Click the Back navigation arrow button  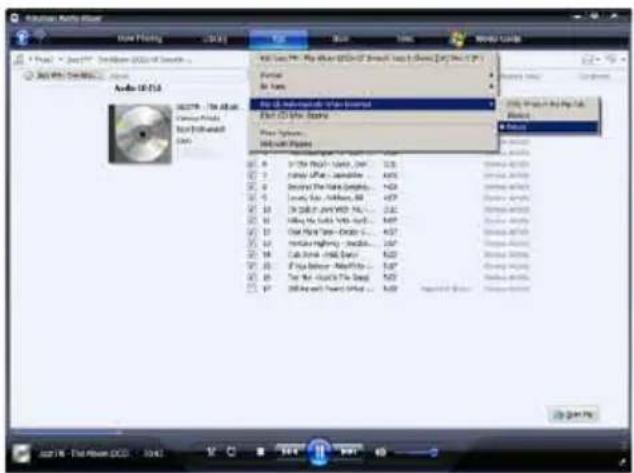click(x=22, y=38)
